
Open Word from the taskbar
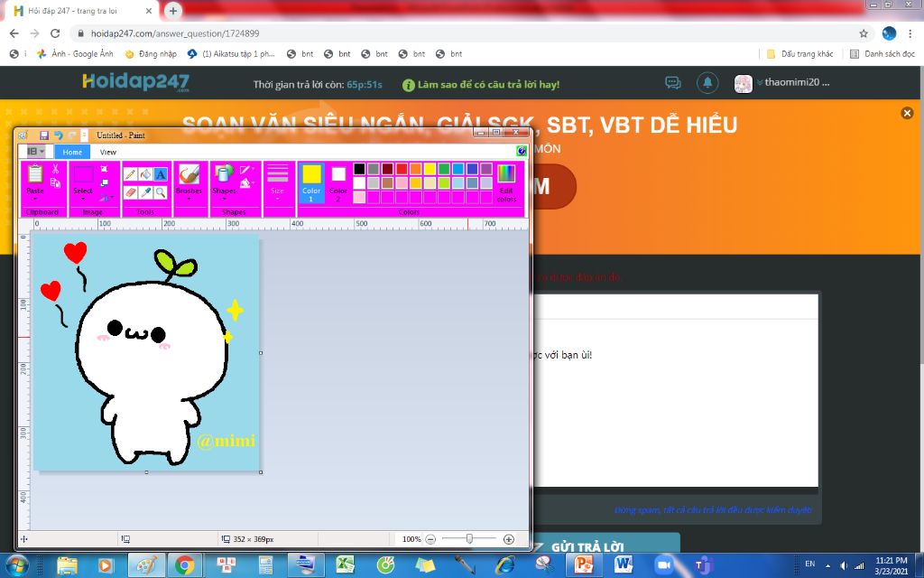pos(623,565)
